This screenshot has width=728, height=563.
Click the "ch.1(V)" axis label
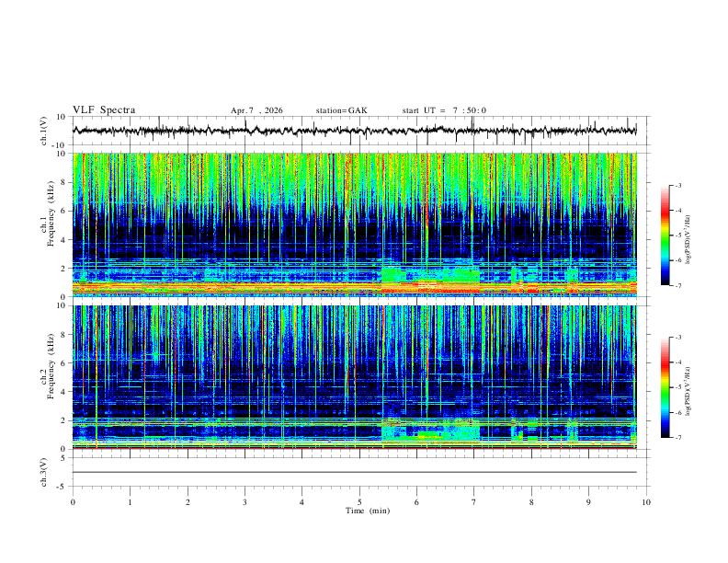tap(44, 131)
